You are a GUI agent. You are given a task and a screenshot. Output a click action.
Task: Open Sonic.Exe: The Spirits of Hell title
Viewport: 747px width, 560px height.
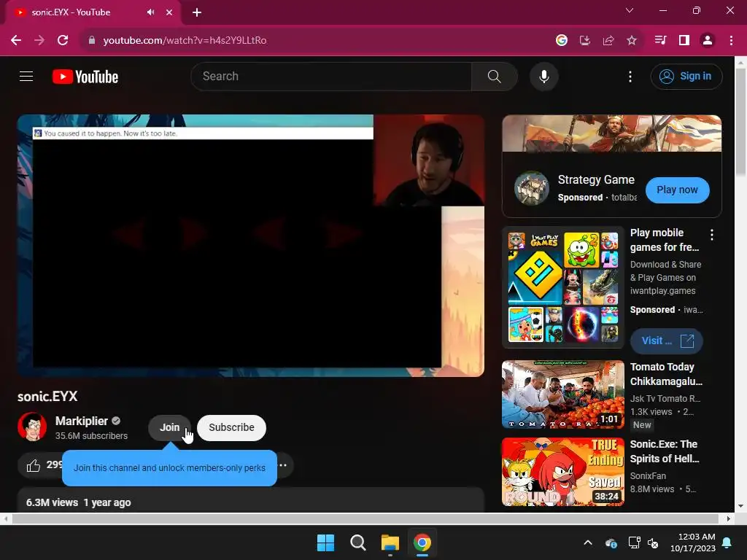tap(665, 451)
